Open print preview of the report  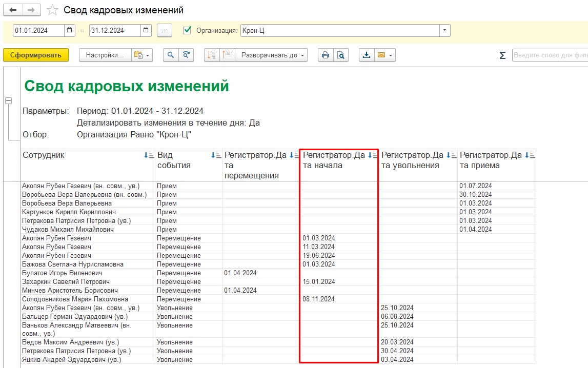click(341, 55)
